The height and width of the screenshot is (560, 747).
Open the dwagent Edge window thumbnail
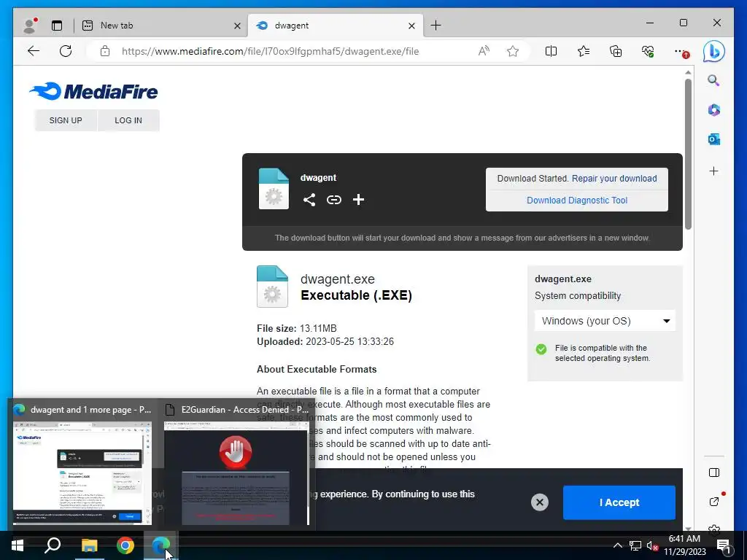point(82,464)
